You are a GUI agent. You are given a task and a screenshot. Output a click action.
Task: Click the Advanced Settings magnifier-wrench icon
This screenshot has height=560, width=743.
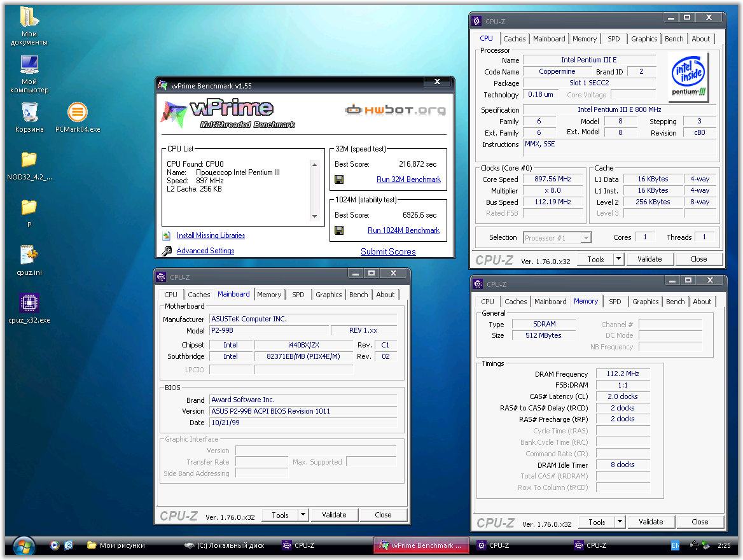tap(166, 251)
